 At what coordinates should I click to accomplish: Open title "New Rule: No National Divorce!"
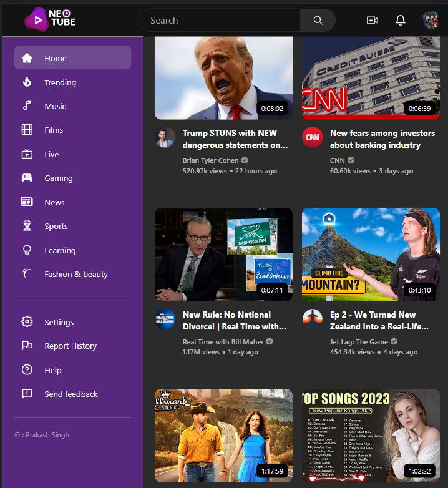234,321
